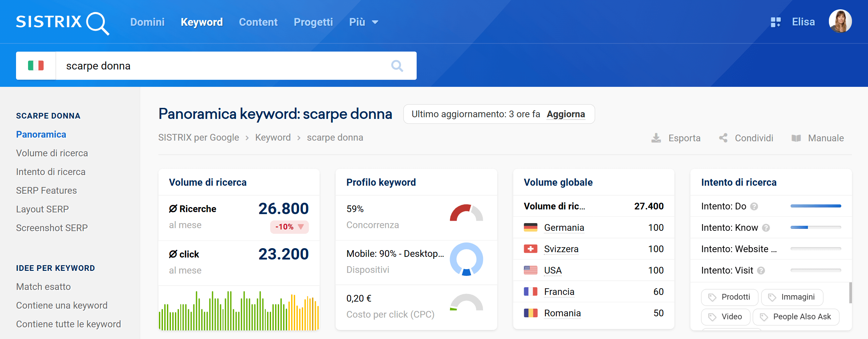The image size is (868, 339).
Task: Select Panoramica in the sidebar
Action: click(x=41, y=135)
